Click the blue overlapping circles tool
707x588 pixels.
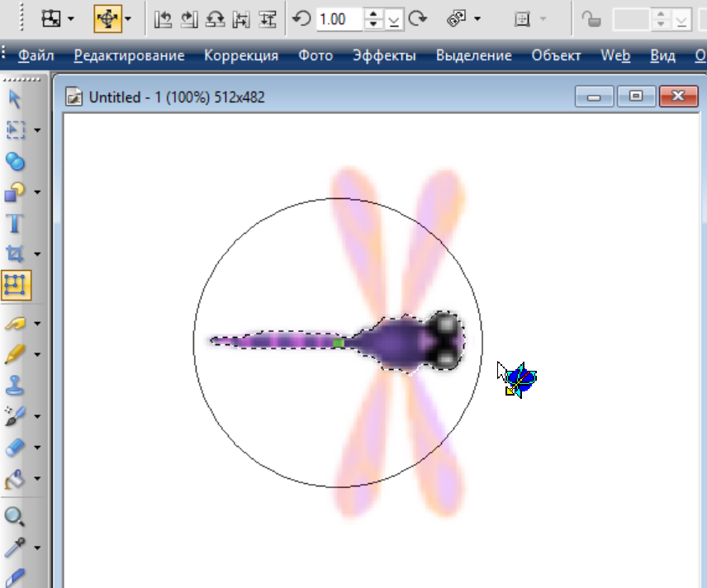pyautogui.click(x=15, y=161)
